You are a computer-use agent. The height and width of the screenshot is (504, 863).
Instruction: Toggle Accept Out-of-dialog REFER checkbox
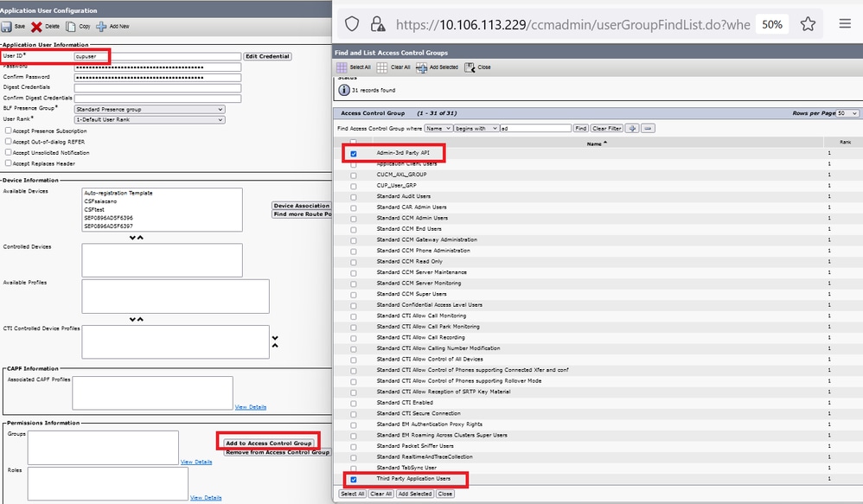click(x=9, y=142)
